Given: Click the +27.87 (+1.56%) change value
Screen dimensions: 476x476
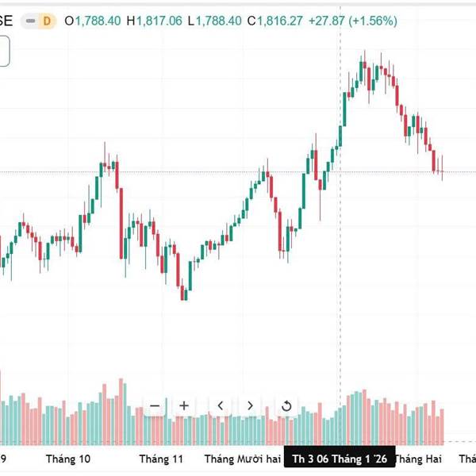Looking at the screenshot, I should pyautogui.click(x=352, y=21).
